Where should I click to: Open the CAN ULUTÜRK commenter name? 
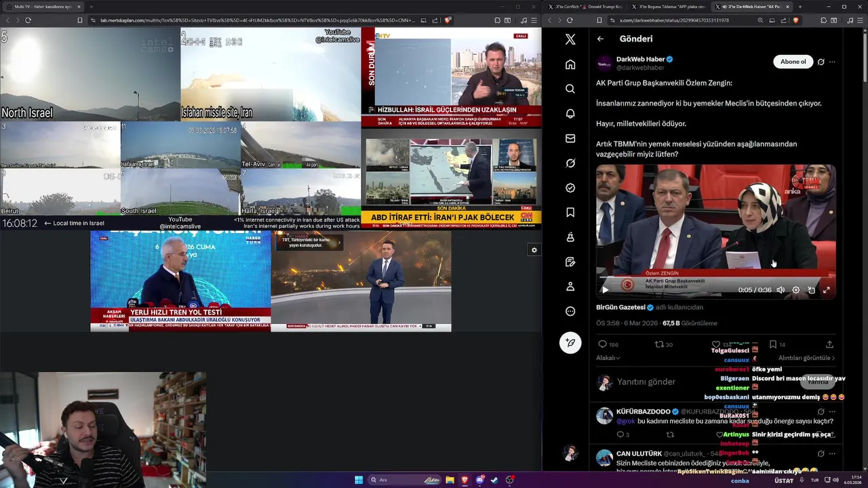tap(639, 453)
